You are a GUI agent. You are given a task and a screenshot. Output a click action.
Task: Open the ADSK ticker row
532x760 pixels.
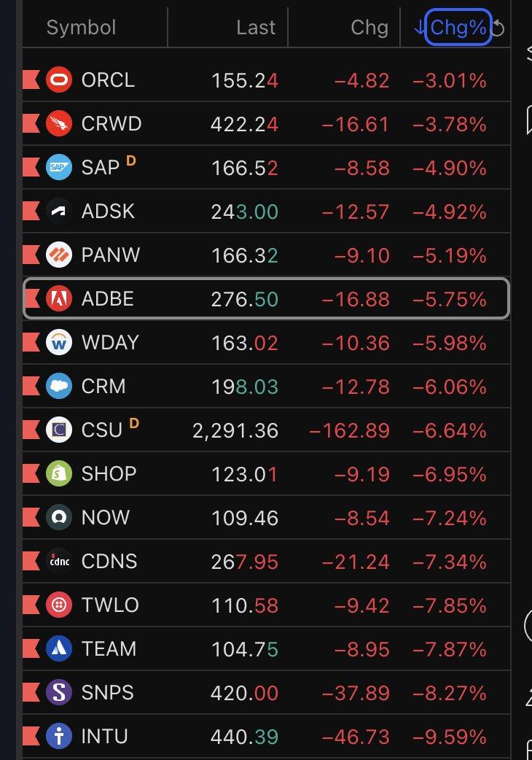(x=109, y=211)
